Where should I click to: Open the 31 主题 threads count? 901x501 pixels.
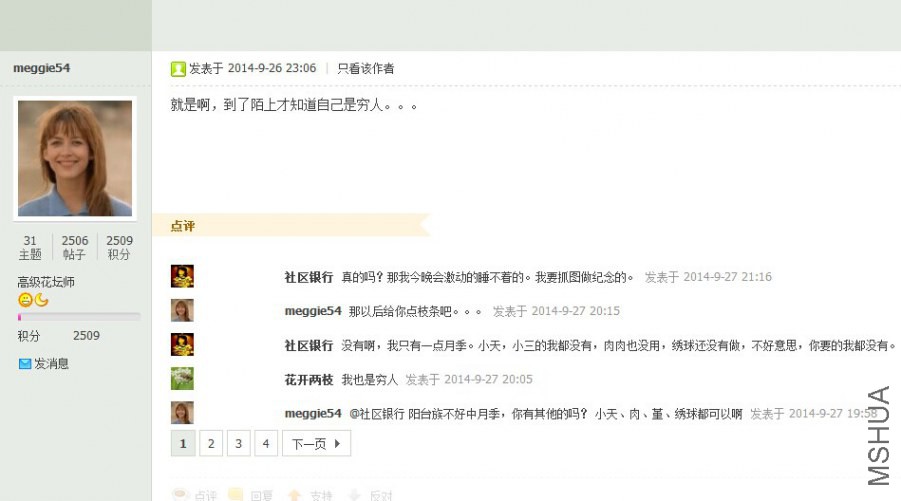(30, 248)
